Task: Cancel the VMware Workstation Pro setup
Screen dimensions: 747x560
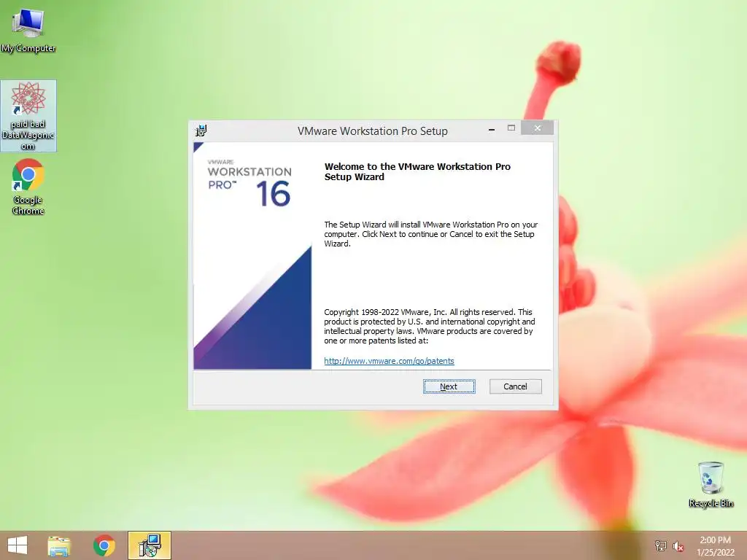Action: coord(516,386)
